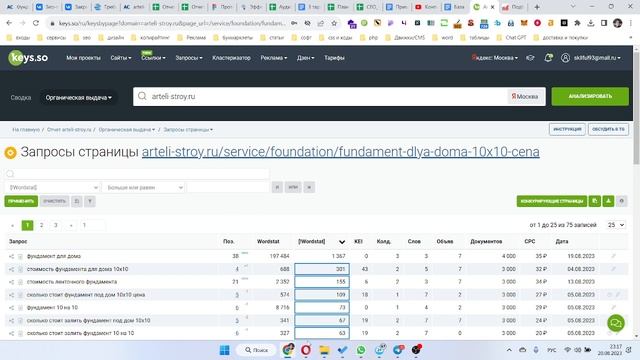Click the Windows taskbar Поиск search box
The image size is (640, 360).
(256, 350)
